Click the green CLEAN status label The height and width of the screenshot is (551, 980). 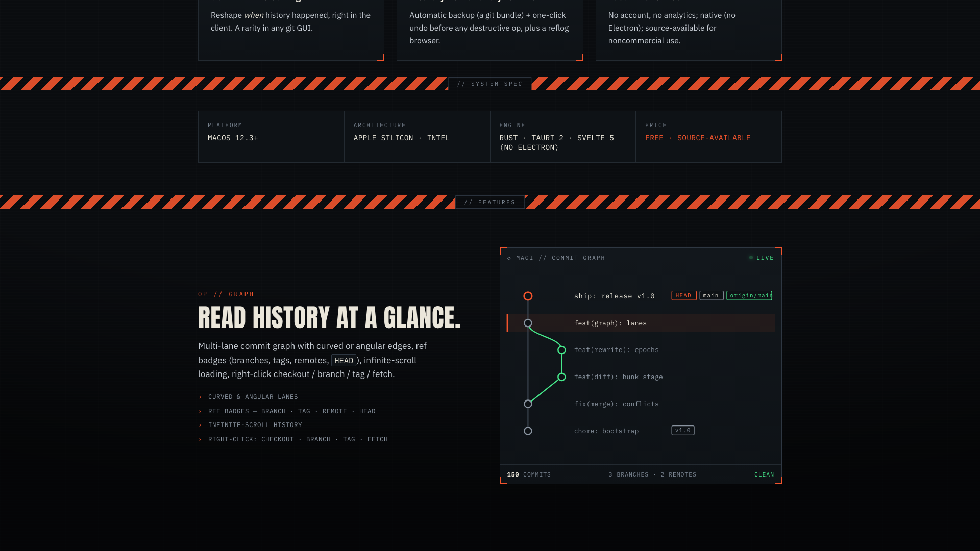point(764,475)
